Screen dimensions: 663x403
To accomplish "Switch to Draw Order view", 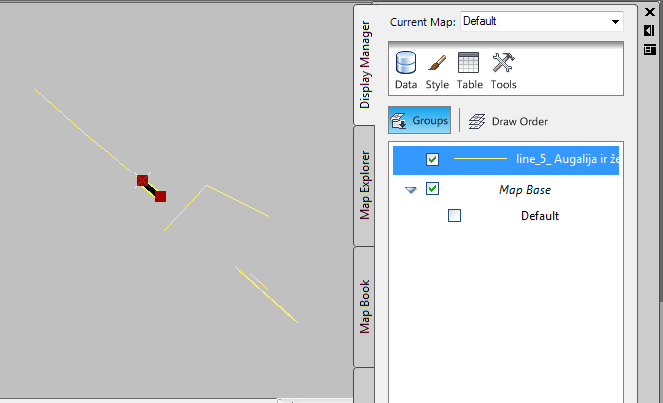I will (508, 121).
